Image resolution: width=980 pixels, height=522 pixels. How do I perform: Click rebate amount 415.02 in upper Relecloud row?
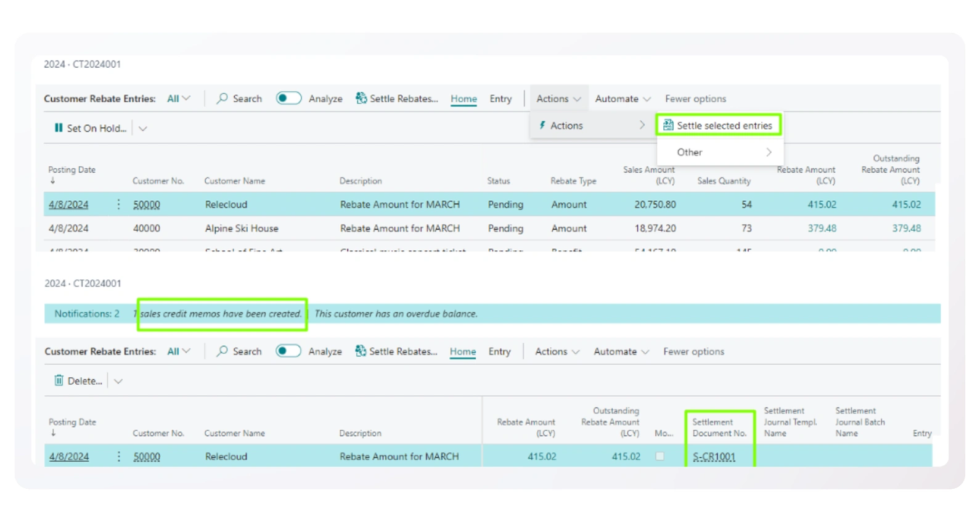coord(822,204)
